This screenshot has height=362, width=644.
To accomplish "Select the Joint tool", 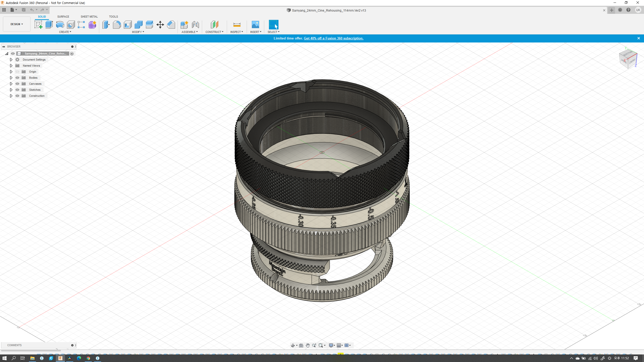I will tap(195, 25).
